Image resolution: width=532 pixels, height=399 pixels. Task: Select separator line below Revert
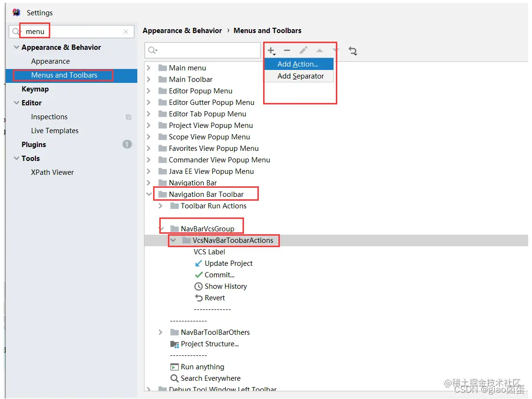point(212,309)
